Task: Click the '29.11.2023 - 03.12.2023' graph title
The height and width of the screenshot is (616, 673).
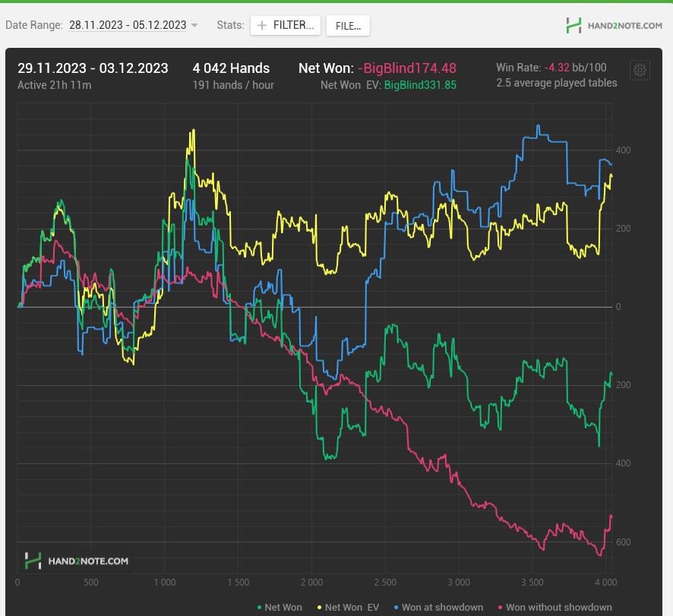Action: point(93,68)
